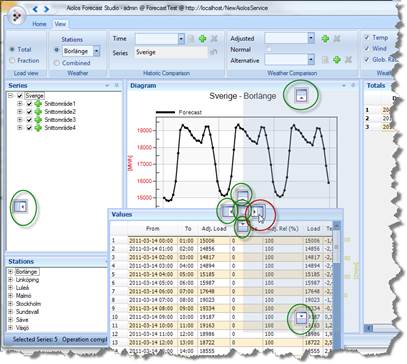Select the View ribbon tab
The image size is (407, 364).
tap(60, 24)
